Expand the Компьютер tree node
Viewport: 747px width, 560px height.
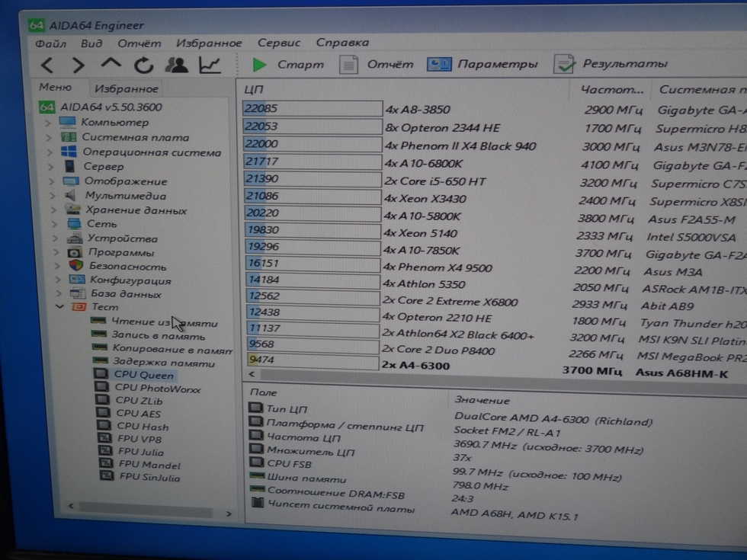[48, 123]
